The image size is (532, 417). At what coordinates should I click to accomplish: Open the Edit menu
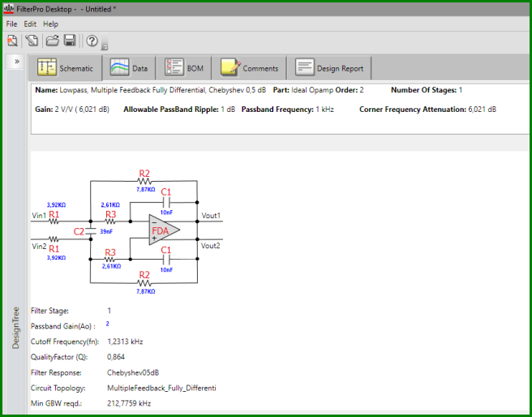[x=30, y=24]
